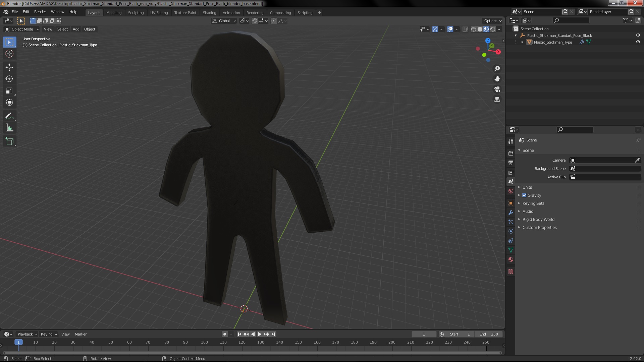
Task: Open the Render menu
Action: point(40,12)
